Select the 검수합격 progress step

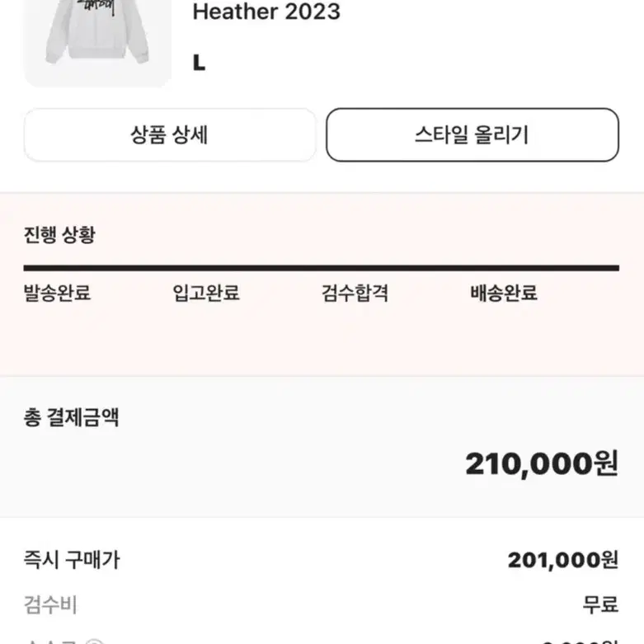tap(355, 294)
